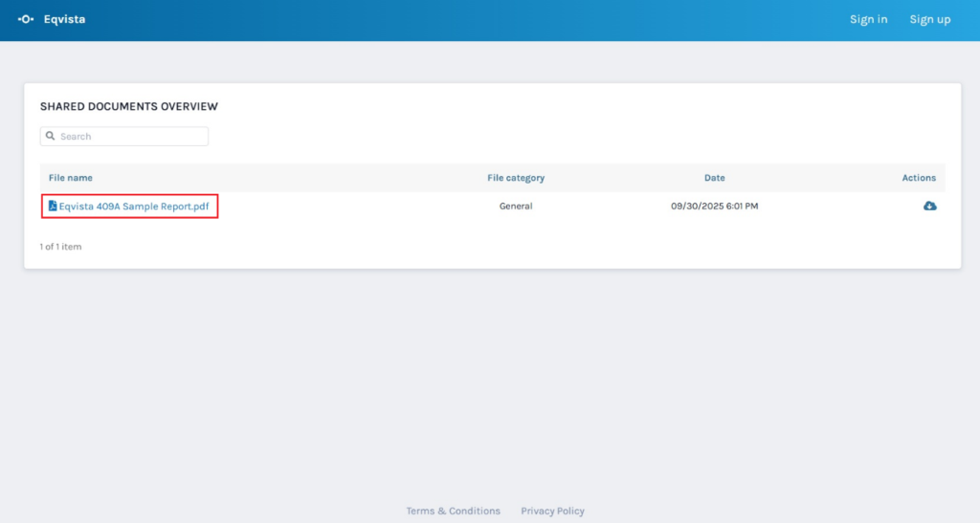
Task: Sort by the Date column header
Action: pyautogui.click(x=714, y=178)
